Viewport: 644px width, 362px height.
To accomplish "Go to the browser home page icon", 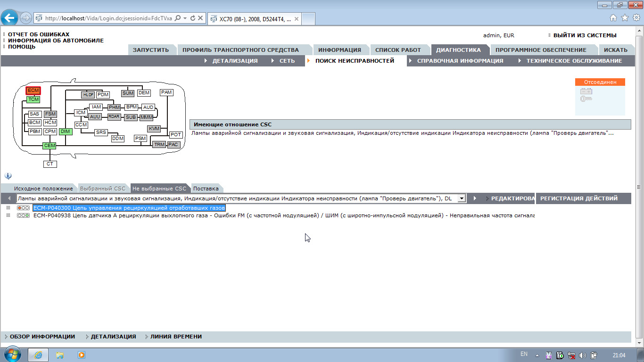I will (x=613, y=17).
